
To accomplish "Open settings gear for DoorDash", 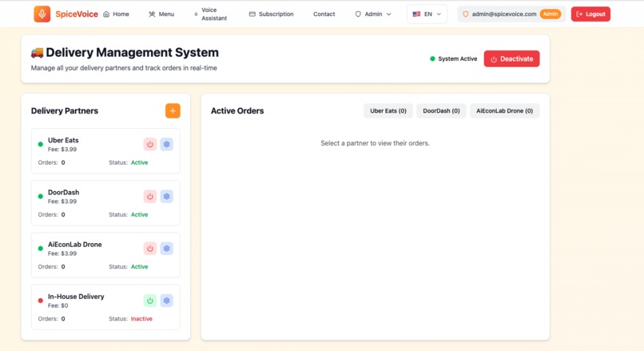I will [167, 197].
